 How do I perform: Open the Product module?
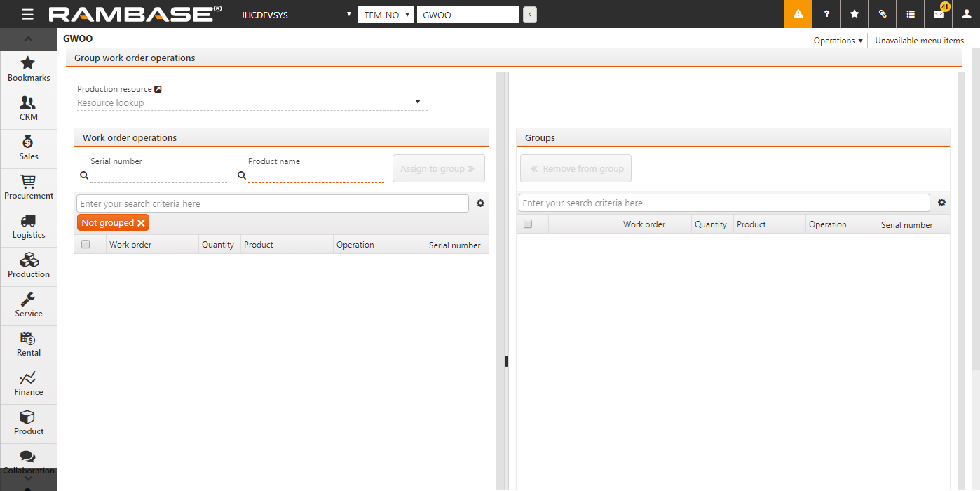pyautogui.click(x=29, y=423)
